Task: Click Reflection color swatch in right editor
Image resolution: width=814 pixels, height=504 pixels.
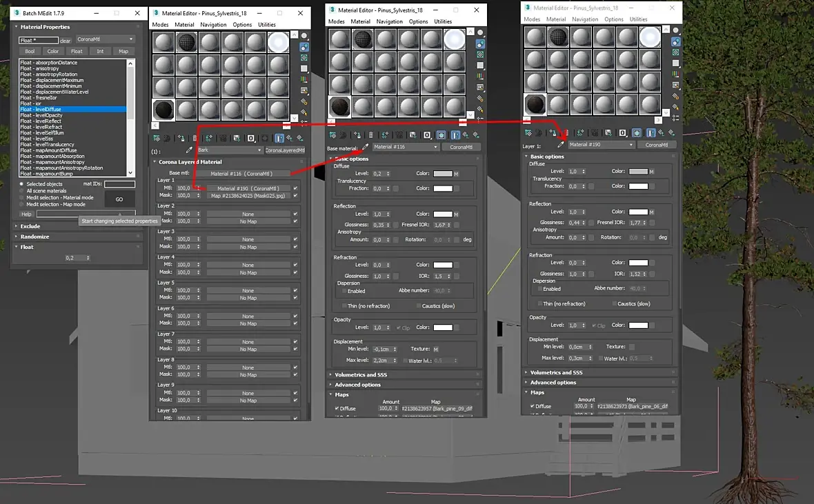Action: tap(638, 212)
